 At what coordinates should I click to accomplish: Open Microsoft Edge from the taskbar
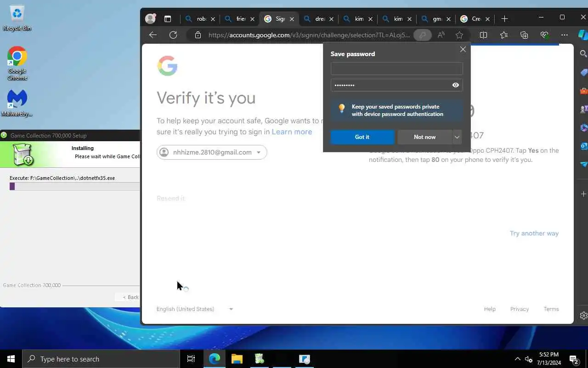(215, 359)
